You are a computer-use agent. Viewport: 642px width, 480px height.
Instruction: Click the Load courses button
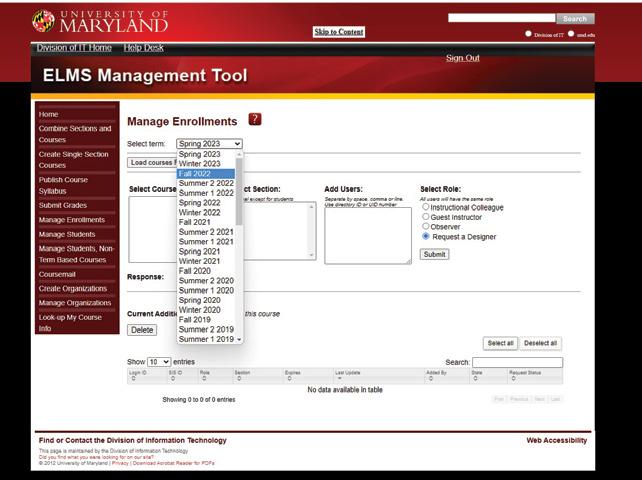(152, 163)
